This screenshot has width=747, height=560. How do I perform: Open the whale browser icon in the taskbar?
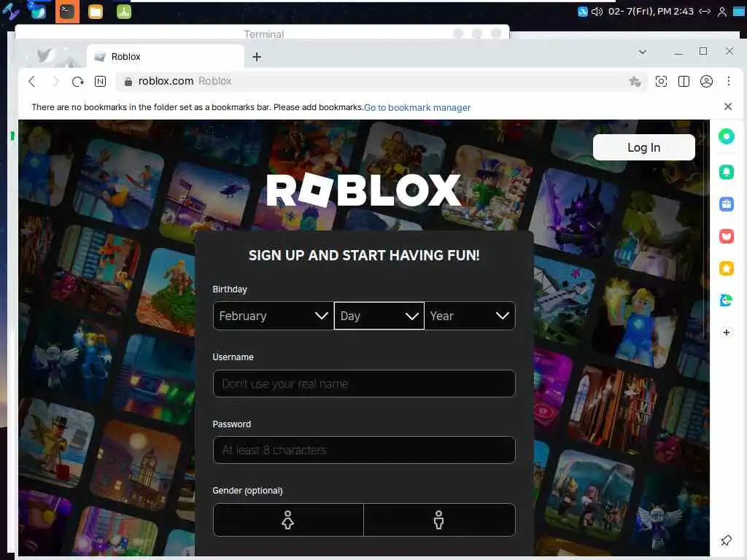click(38, 12)
